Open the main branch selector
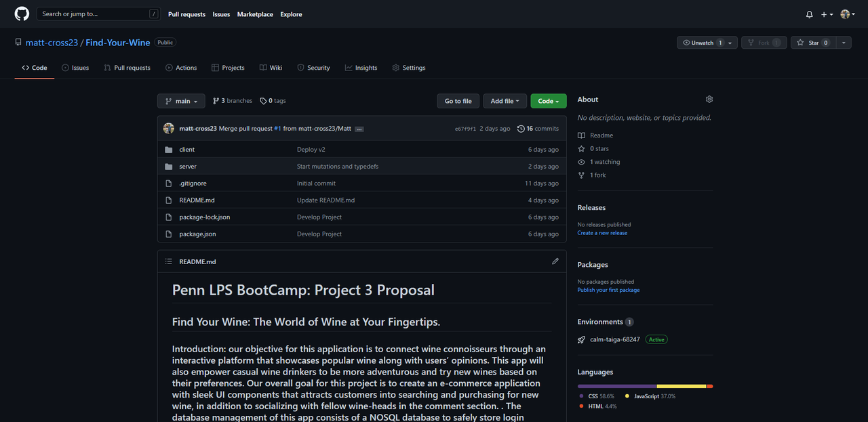This screenshot has width=868, height=422. (x=181, y=101)
